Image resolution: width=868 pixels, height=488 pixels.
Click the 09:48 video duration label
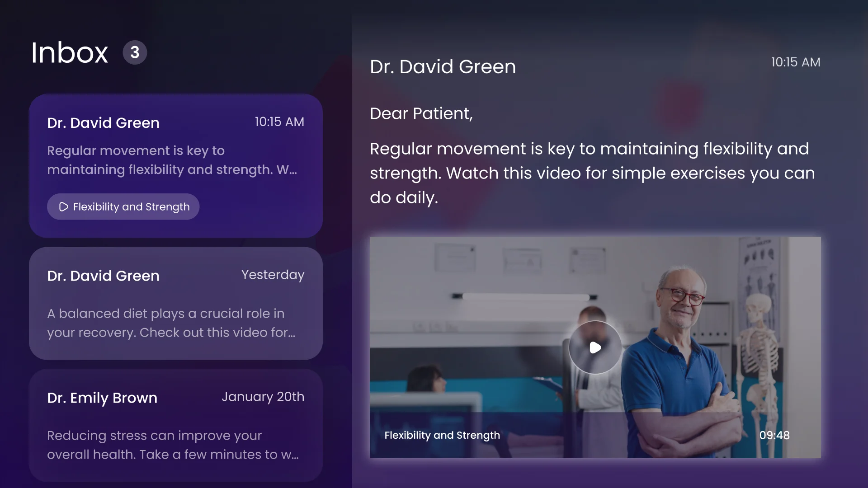[774, 435]
